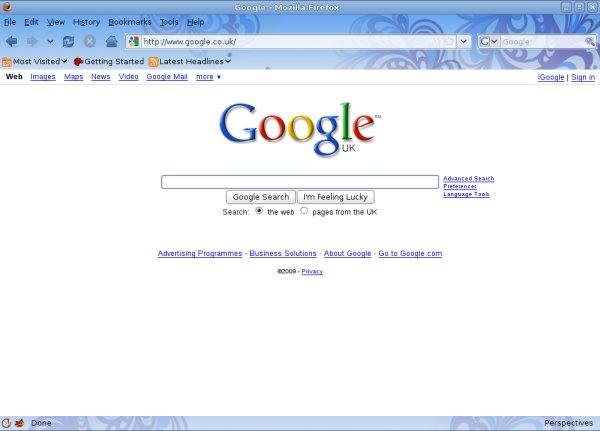Open the Edit menu
This screenshot has height=431, width=600.
coord(31,22)
